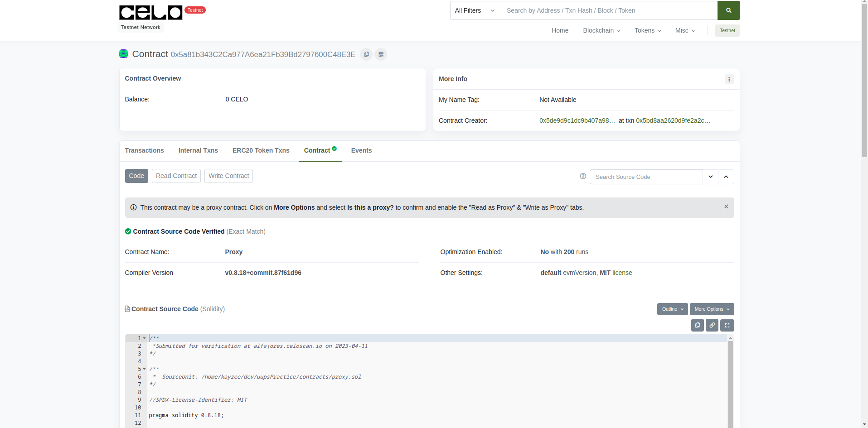This screenshot has height=428, width=868.
Task: Click the Celo logo
Action: coord(150,13)
